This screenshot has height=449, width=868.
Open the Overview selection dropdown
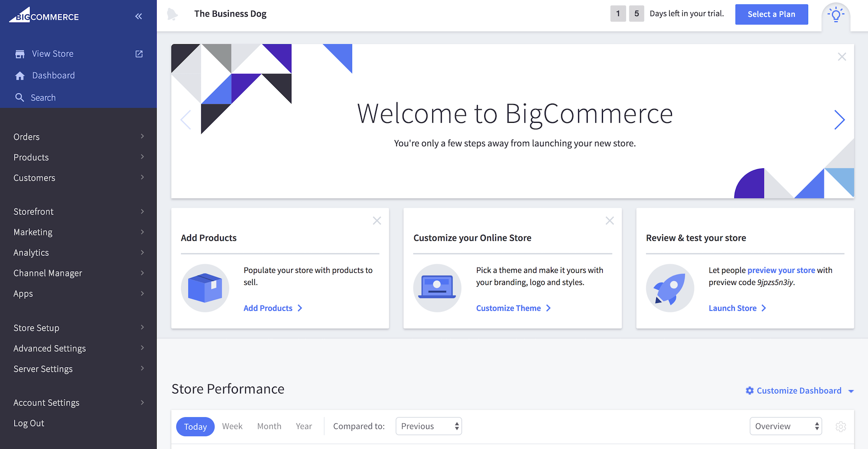pyautogui.click(x=786, y=426)
